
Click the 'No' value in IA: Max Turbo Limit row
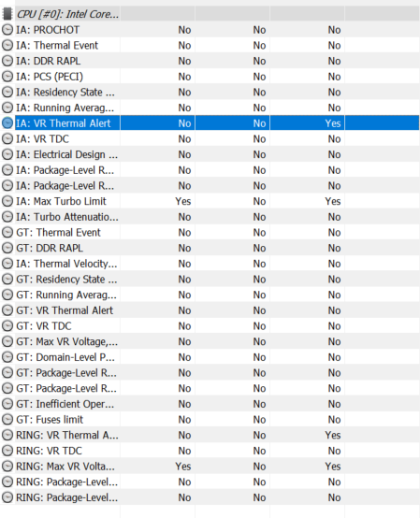coord(259,201)
